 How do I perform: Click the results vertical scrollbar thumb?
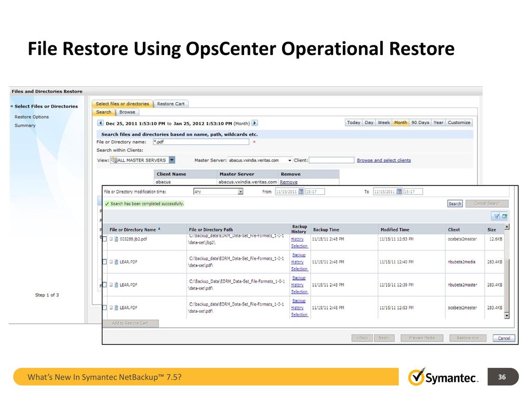507,286
